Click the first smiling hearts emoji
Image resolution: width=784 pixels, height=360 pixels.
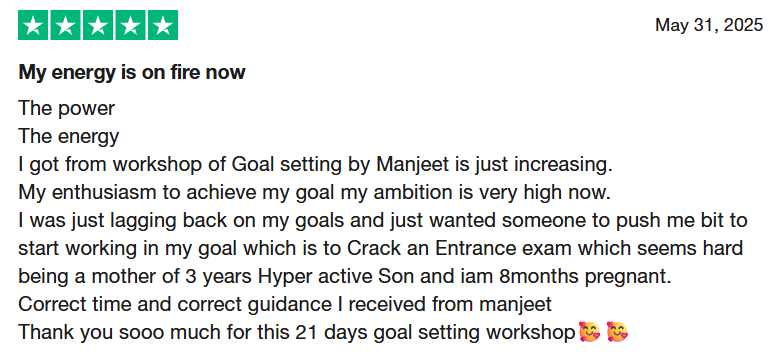pos(589,332)
